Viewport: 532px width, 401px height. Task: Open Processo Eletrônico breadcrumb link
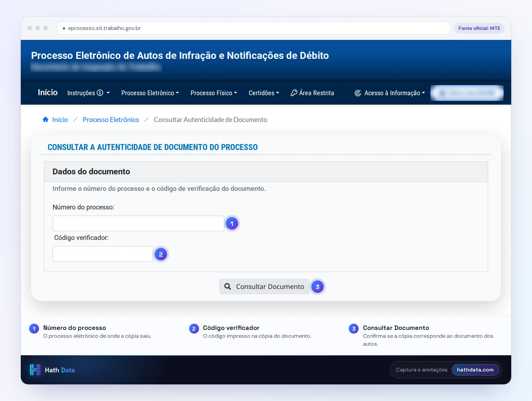click(x=111, y=119)
